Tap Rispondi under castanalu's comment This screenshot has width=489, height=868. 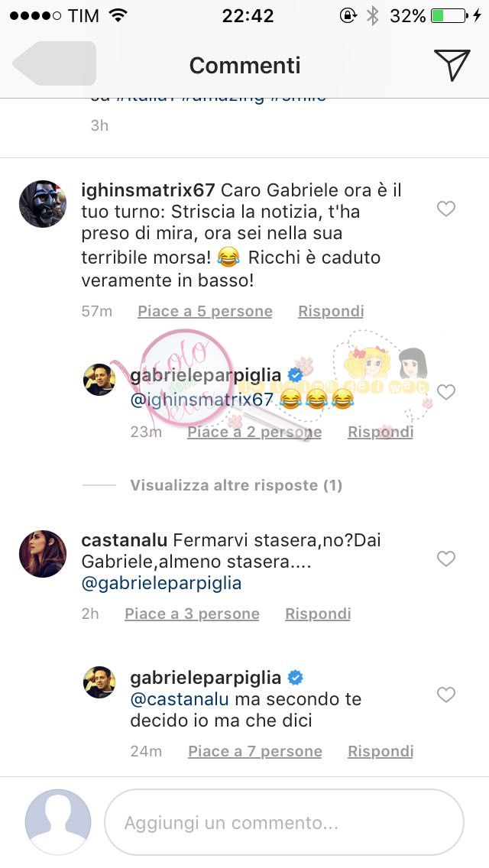coord(318,614)
